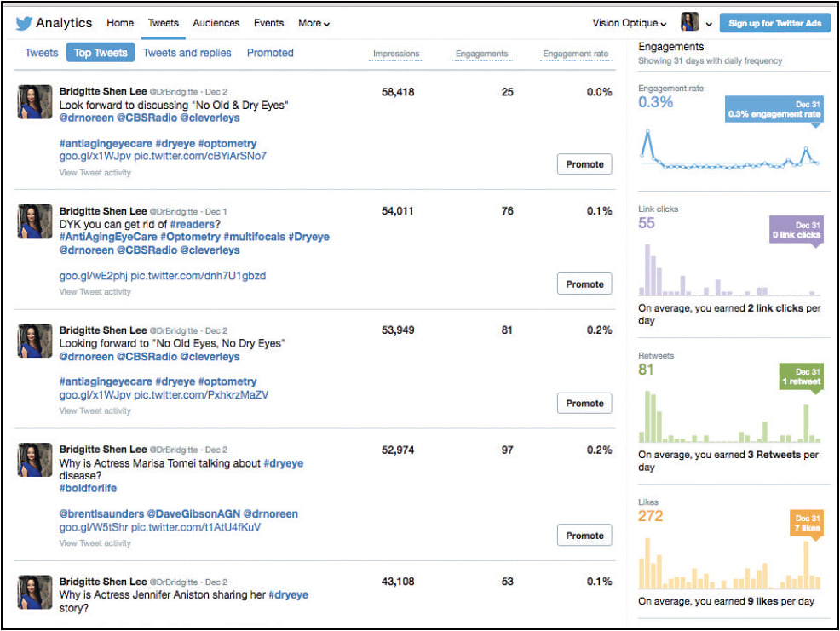Select the Engagement rate column header

point(574,53)
